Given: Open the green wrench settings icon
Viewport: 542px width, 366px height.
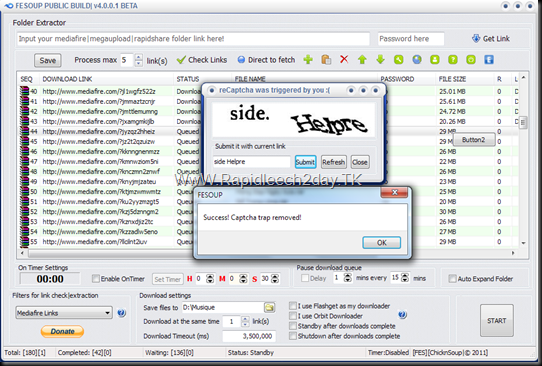Looking at the screenshot, I should (x=399, y=59).
